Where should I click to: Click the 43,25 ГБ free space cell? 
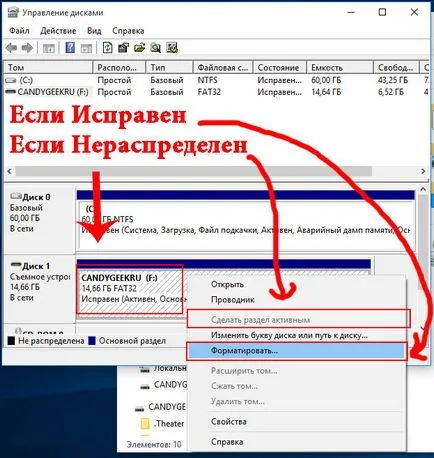click(x=393, y=80)
